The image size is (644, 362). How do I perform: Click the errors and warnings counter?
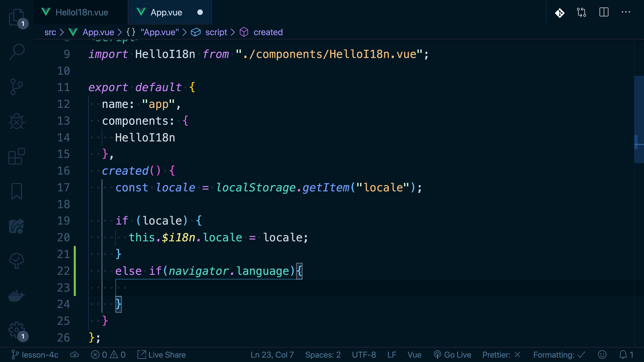[108, 355]
